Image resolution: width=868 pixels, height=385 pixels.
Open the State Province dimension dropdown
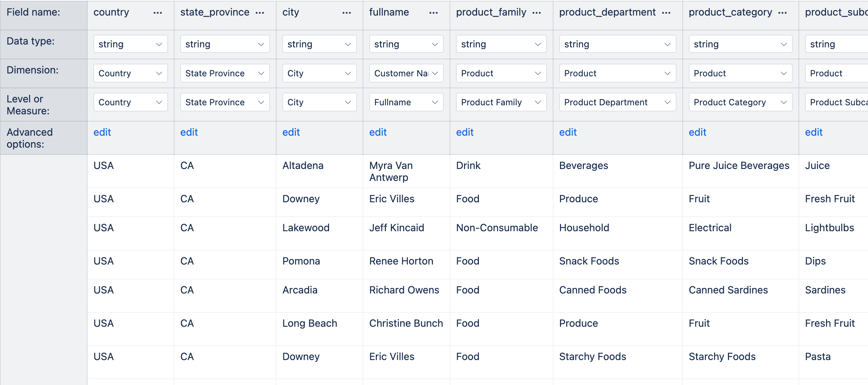click(x=225, y=73)
